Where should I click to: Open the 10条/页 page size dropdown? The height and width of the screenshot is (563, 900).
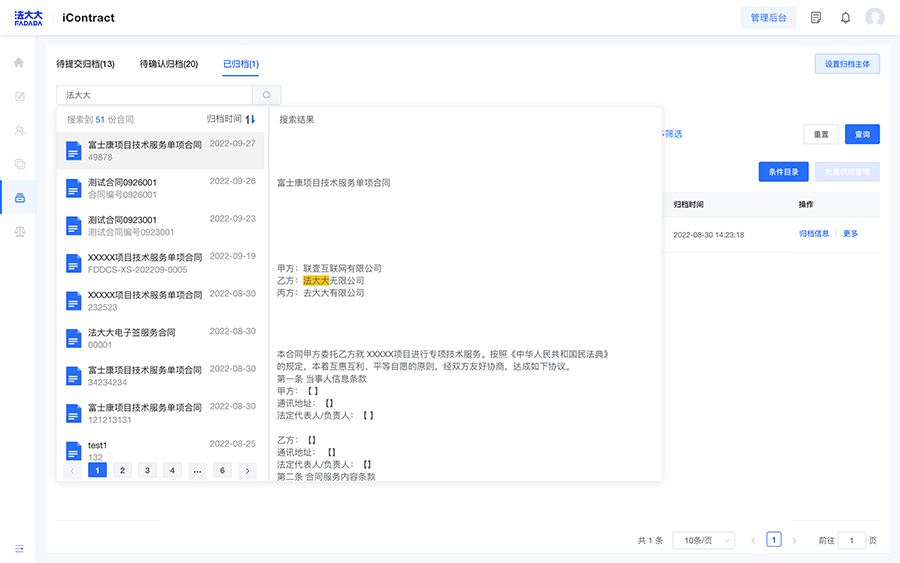pyautogui.click(x=703, y=540)
